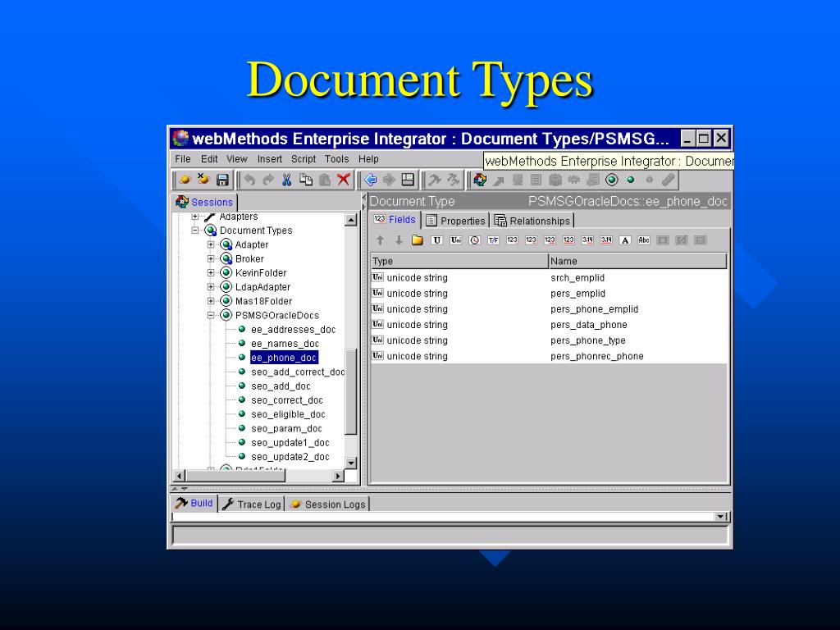Click the tree scrollbar down arrow
Screen dimensions: 840x630
[x=351, y=463]
